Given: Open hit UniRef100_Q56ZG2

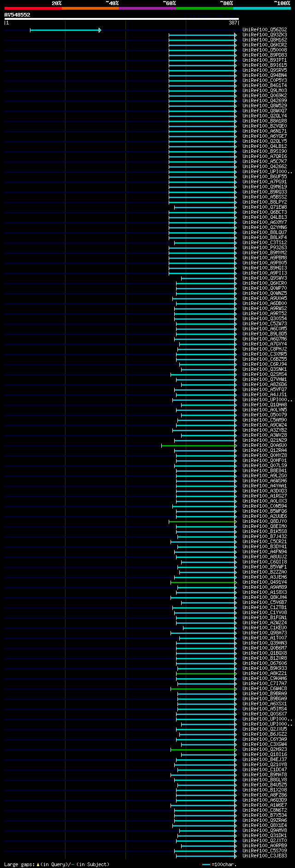Looking at the screenshot, I should click(x=265, y=30).
